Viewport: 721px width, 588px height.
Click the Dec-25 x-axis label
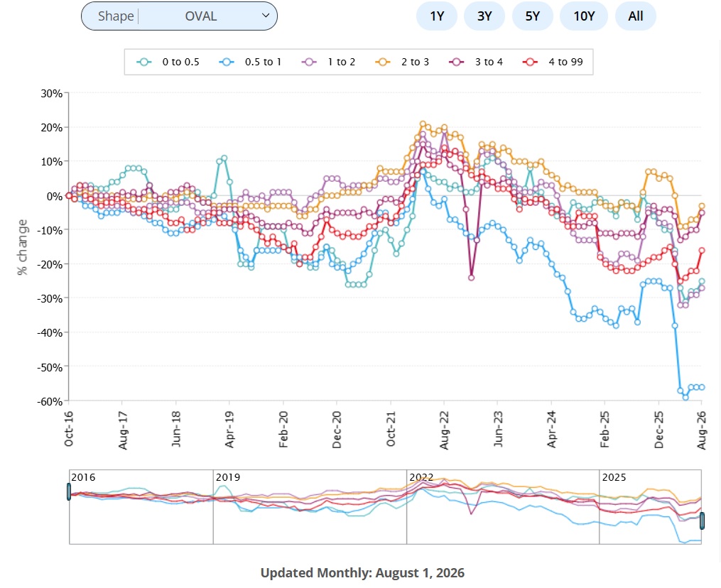659,430
